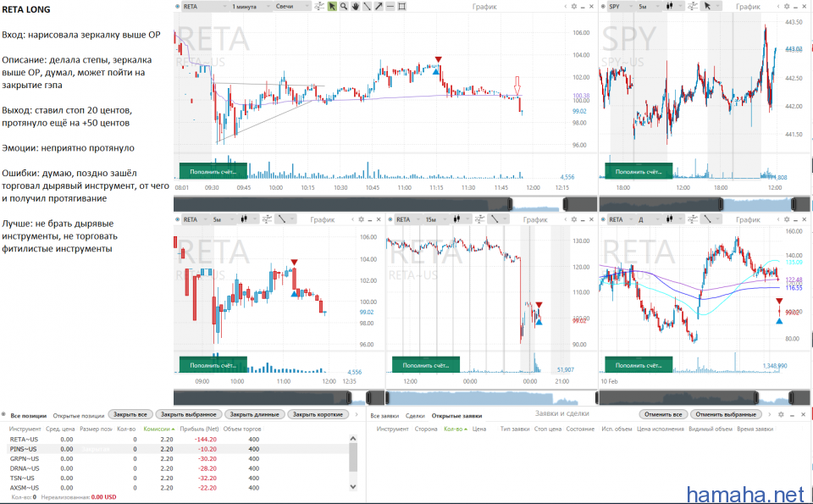Toggle link indicator of SPY chart

point(604,6)
